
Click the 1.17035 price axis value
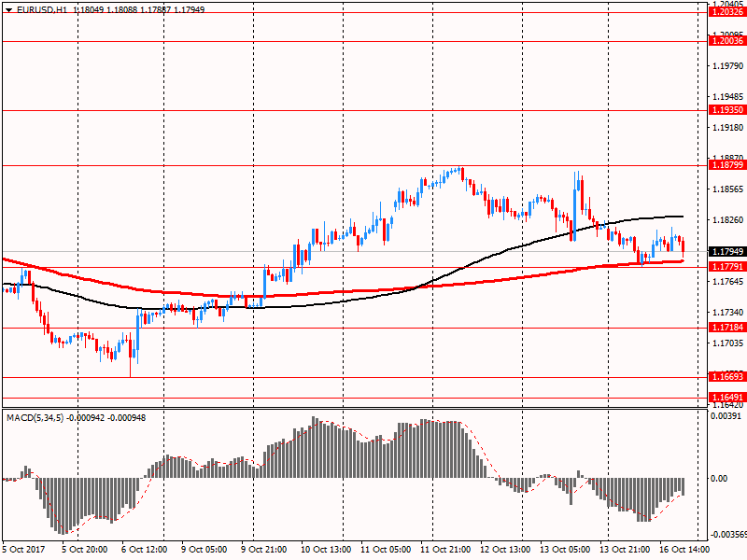tap(728, 343)
